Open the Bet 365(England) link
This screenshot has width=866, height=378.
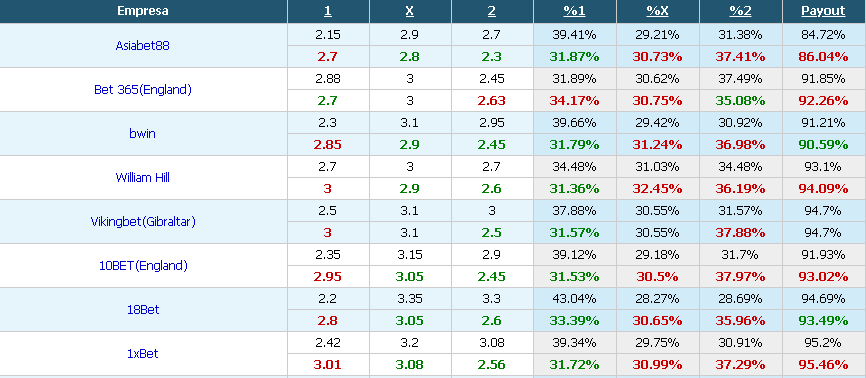[x=142, y=90]
